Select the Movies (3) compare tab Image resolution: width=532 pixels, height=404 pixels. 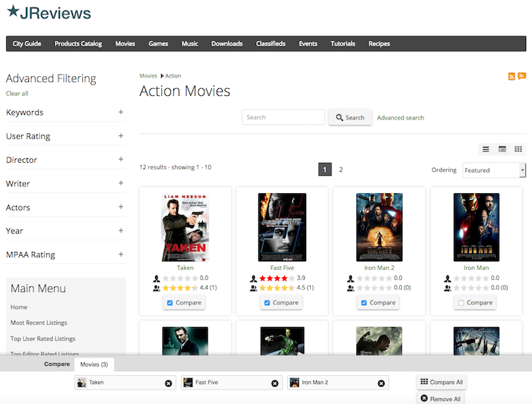pyautogui.click(x=94, y=364)
